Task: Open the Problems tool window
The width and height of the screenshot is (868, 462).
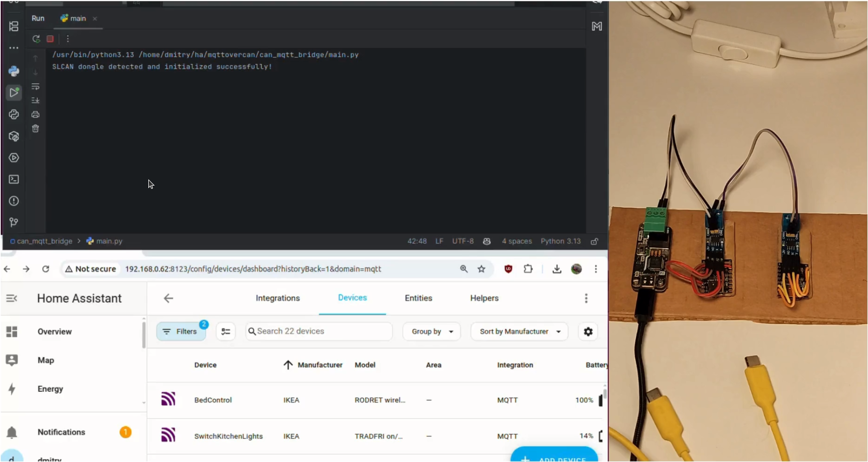Action: pos(14,201)
